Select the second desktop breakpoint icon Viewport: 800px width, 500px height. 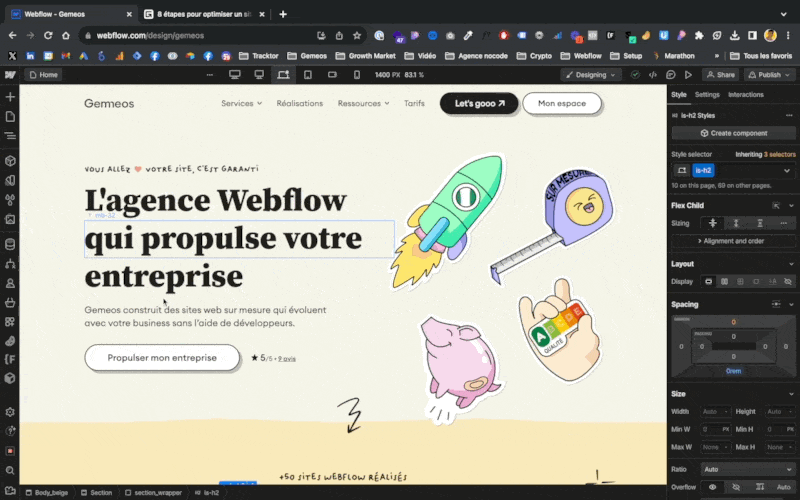pos(259,75)
